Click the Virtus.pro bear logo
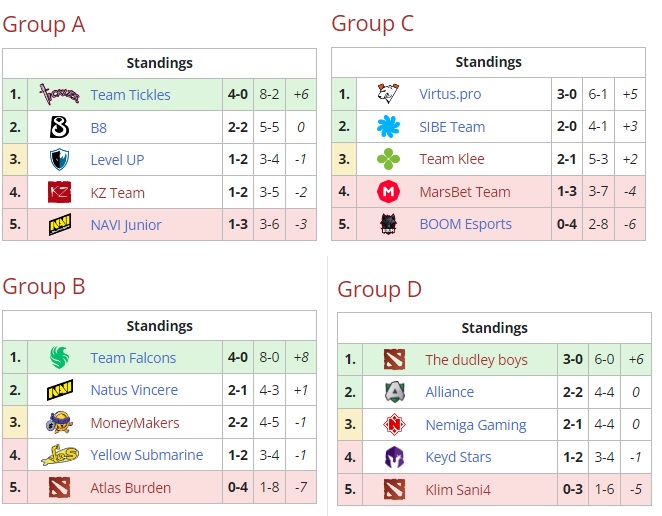 pos(388,94)
